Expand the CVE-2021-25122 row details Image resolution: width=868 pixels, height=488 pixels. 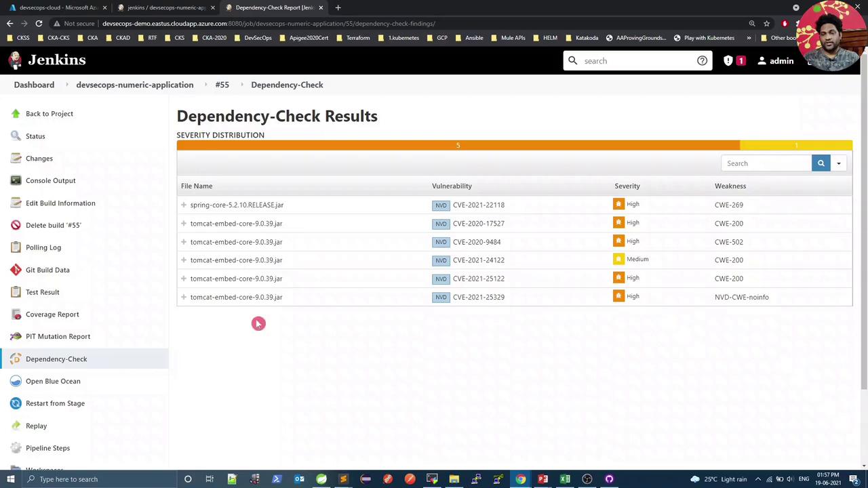click(184, 279)
